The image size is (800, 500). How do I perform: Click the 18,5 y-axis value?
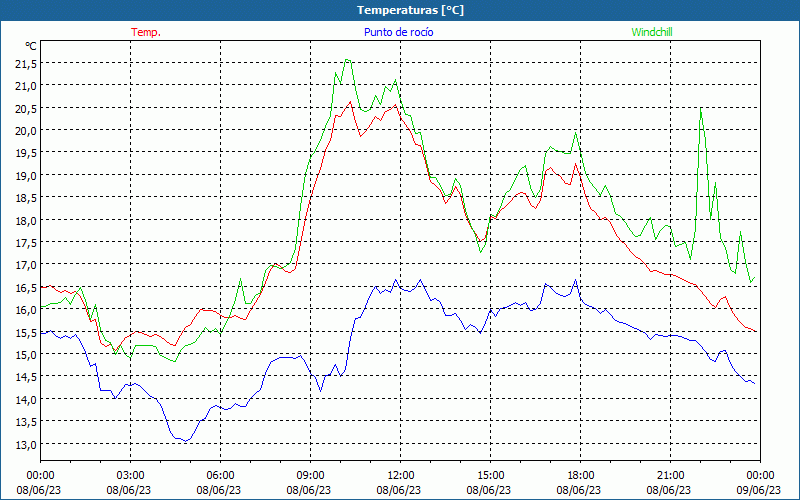click(27, 198)
